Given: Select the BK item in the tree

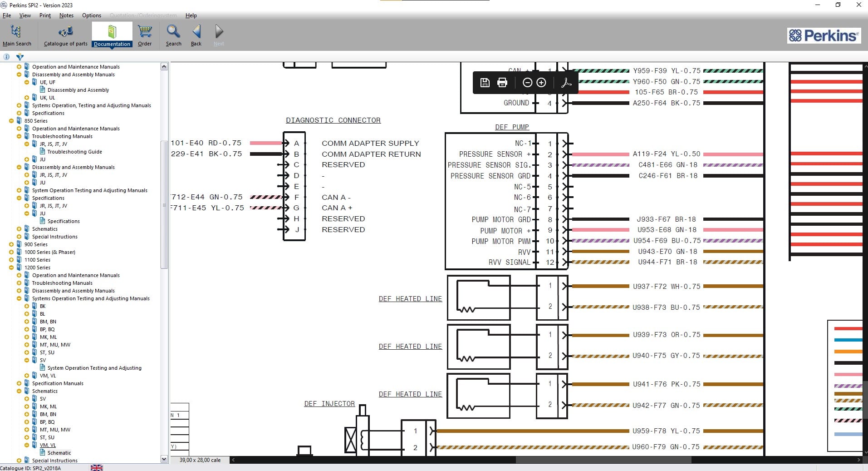Looking at the screenshot, I should point(43,306).
